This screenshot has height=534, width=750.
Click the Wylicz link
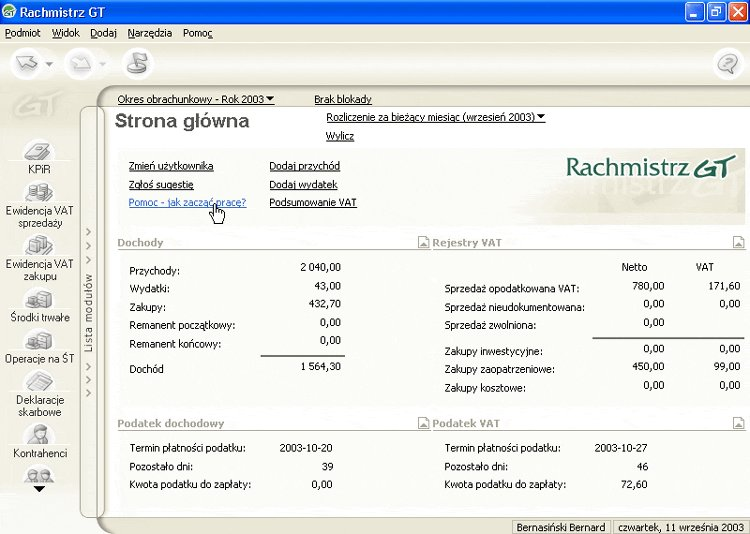pos(340,136)
